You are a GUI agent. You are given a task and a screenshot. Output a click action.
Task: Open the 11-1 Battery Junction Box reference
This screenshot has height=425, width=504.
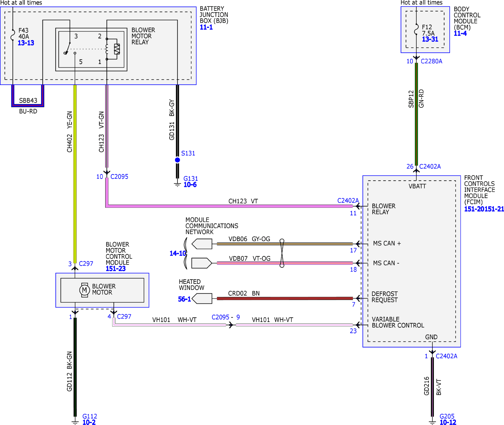click(206, 27)
